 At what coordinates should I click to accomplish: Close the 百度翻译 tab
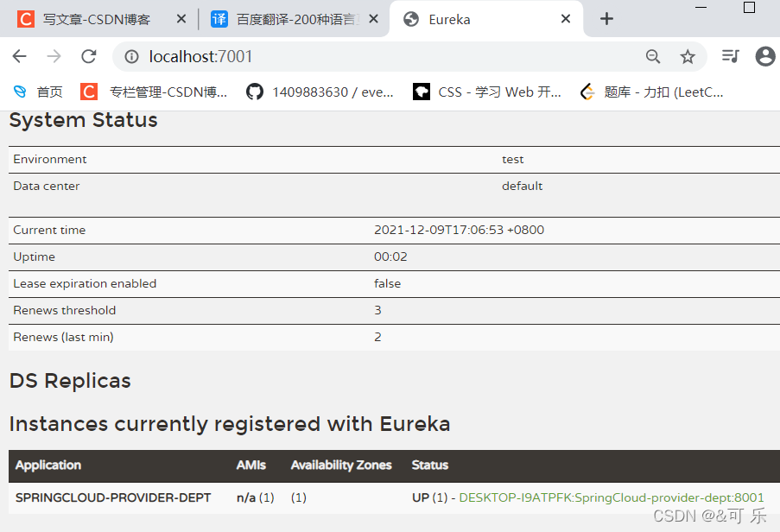373,19
